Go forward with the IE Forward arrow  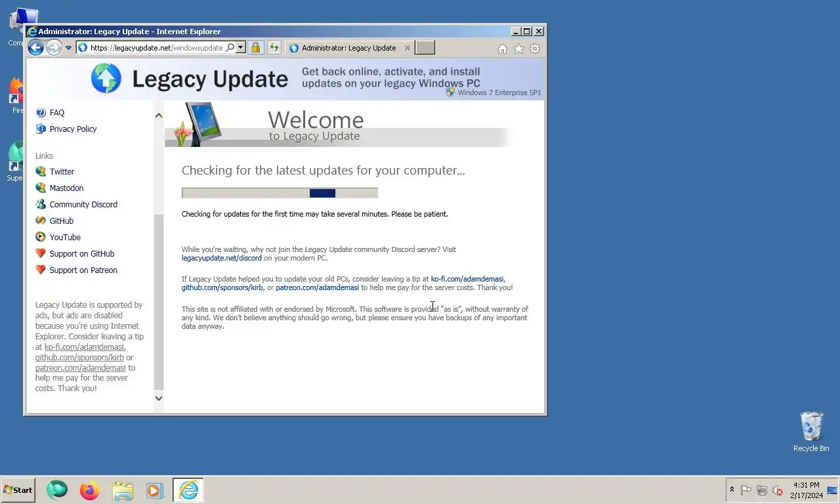(54, 47)
